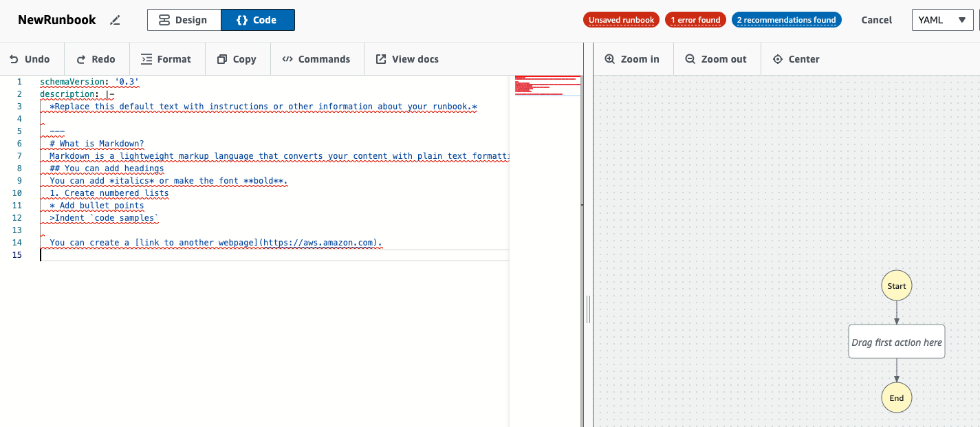This screenshot has height=427, width=980.
Task: Format the YAML code
Action: pyautogui.click(x=166, y=59)
